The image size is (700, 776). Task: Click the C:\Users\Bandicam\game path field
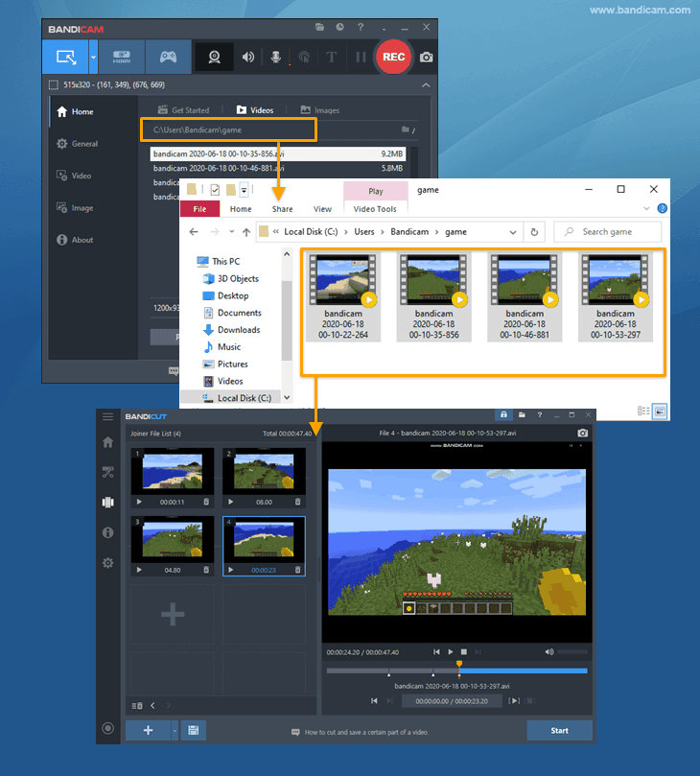[228, 129]
